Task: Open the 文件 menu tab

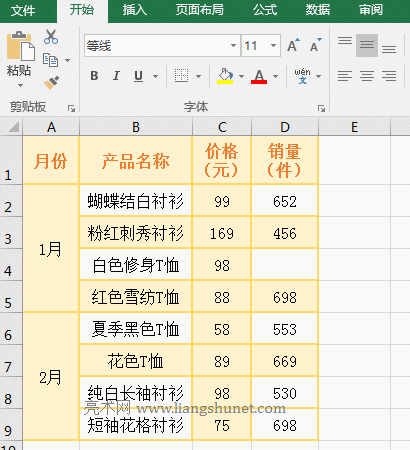Action: click(23, 10)
